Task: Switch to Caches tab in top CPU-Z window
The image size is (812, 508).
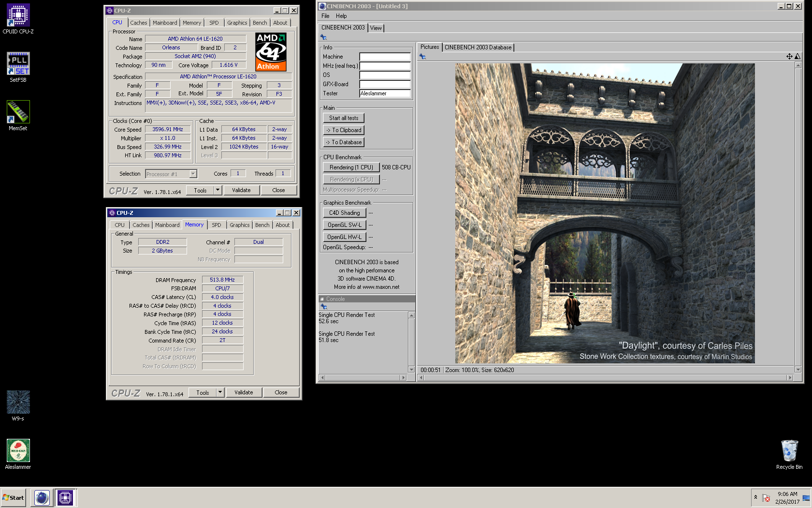Action: coord(139,23)
